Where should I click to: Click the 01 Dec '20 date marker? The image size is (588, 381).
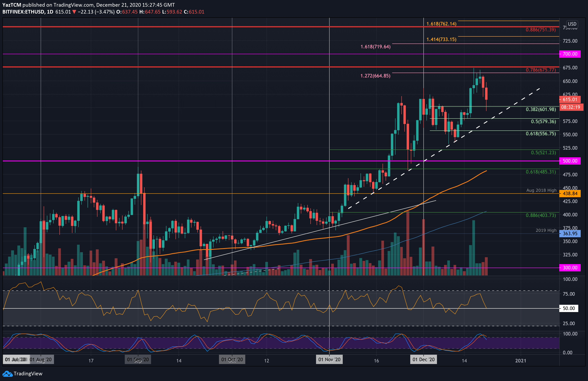pyautogui.click(x=423, y=360)
